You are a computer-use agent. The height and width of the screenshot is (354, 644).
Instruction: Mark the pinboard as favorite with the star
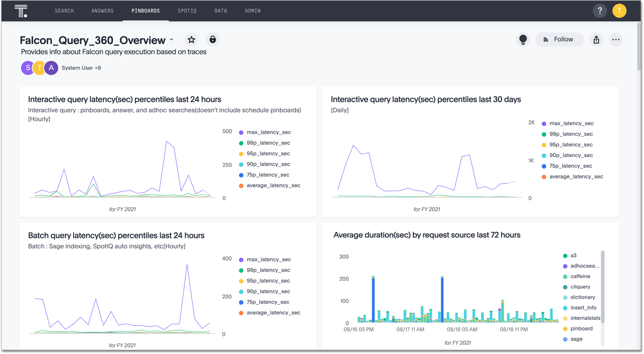(x=191, y=39)
